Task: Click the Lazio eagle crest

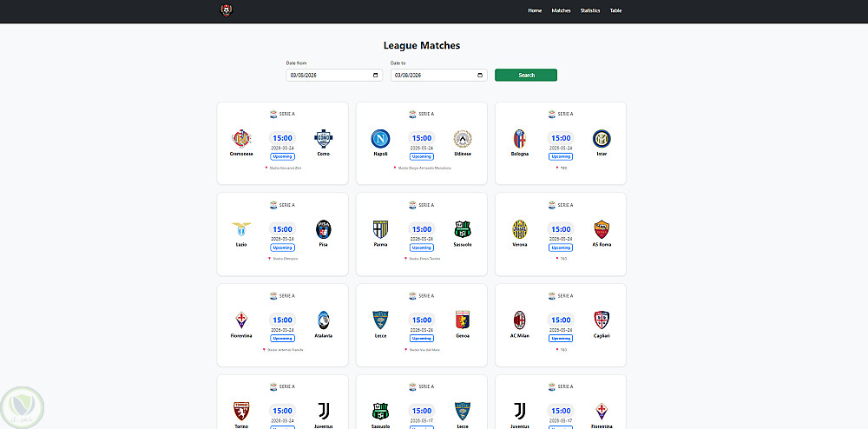Action: pyautogui.click(x=241, y=229)
